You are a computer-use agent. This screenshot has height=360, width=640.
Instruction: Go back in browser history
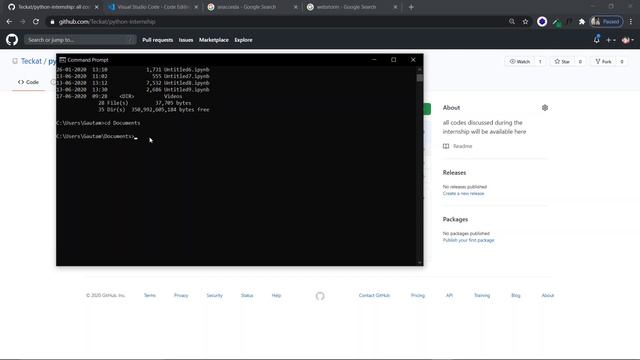click(9, 22)
